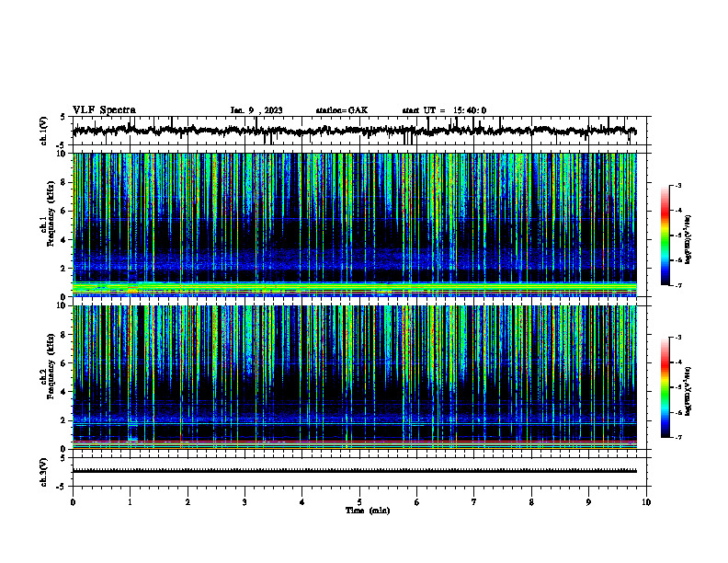Select the Jan. 9, 2023 date label
This screenshot has height=563, width=728.
point(256,110)
